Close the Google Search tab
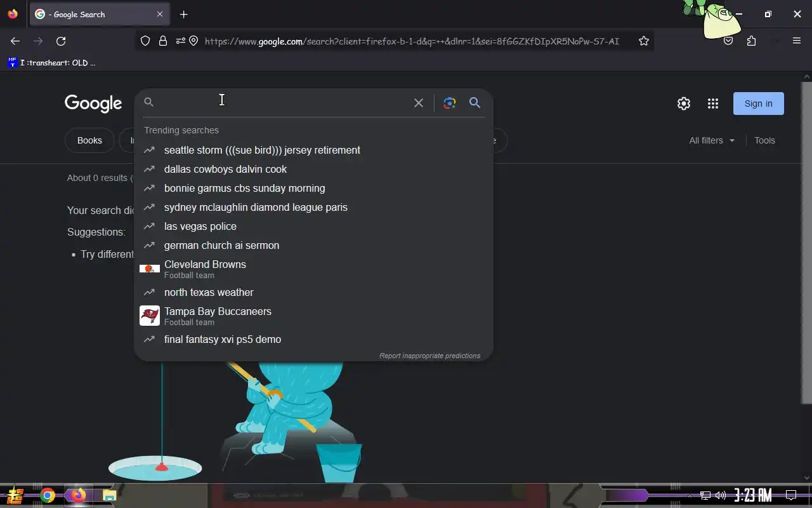Image resolution: width=812 pixels, height=508 pixels. pyautogui.click(x=160, y=14)
